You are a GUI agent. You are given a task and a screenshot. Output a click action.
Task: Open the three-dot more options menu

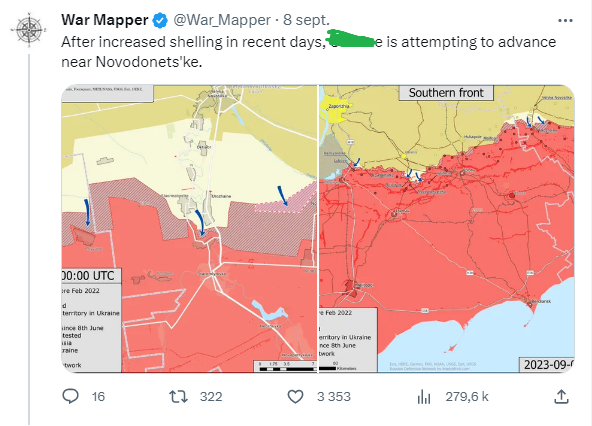tap(565, 20)
